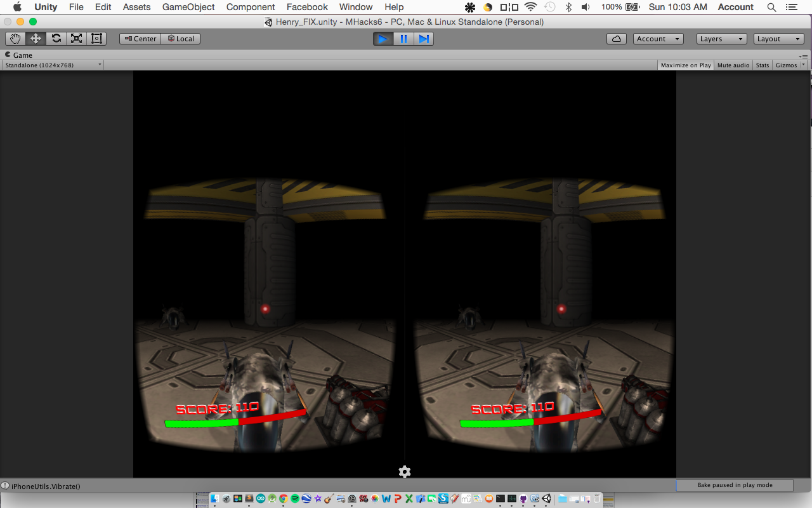Open the Layout dropdown
This screenshot has width=812, height=508.
[779, 39]
